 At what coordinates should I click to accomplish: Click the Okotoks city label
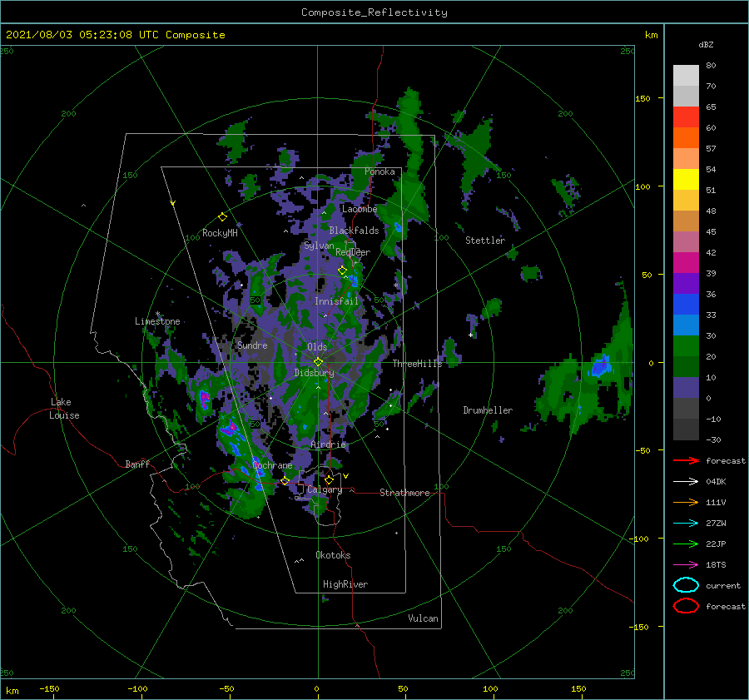click(x=333, y=555)
